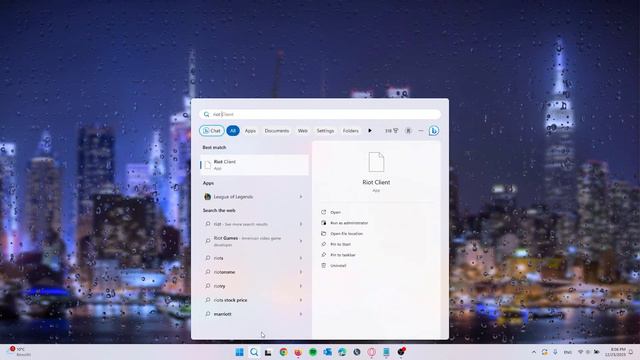The height and width of the screenshot is (360, 640).
Task: Expand the Riot Games suggestion chevron
Action: (301, 241)
